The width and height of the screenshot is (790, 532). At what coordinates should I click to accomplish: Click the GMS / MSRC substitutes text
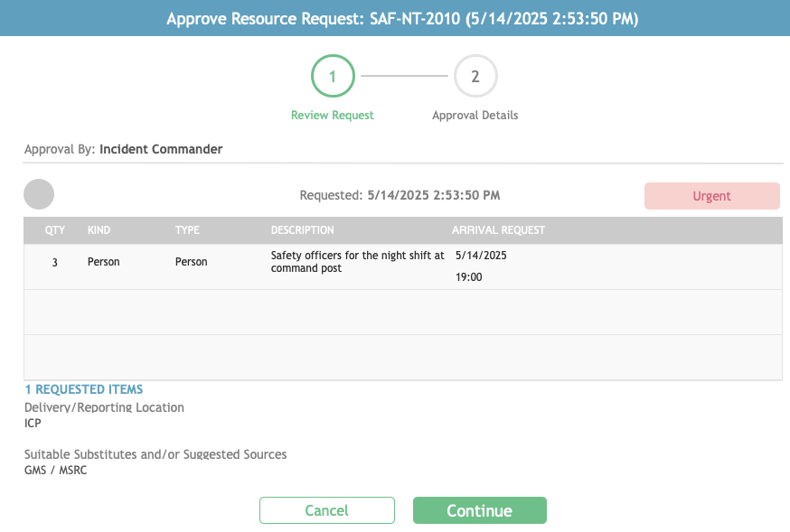click(55, 470)
